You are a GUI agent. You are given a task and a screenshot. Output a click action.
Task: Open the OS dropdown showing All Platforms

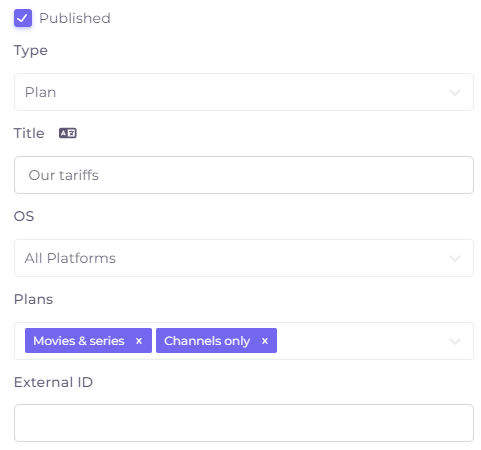[244, 258]
